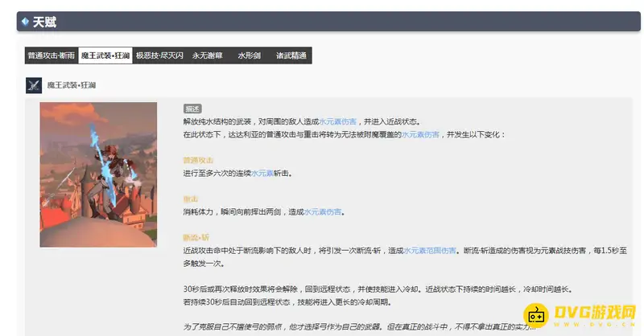This screenshot has height=336, width=644.
Task: Open the 永无谢幕 talent tab
Action: click(x=207, y=55)
